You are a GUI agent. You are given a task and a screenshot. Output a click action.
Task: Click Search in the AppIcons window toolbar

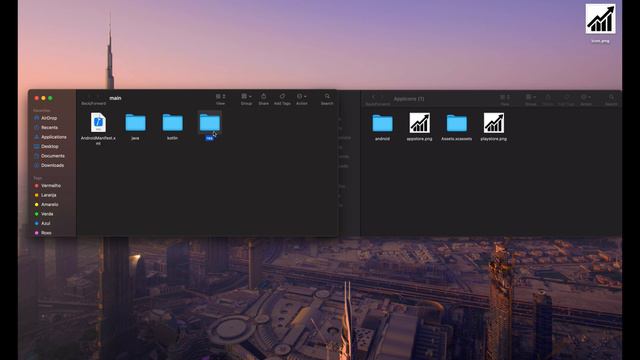tap(611, 100)
